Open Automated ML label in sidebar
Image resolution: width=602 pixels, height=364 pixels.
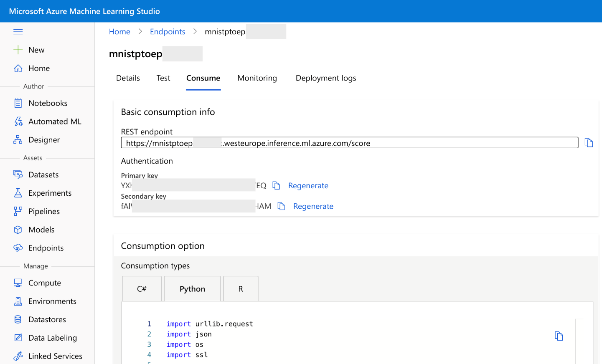point(55,121)
